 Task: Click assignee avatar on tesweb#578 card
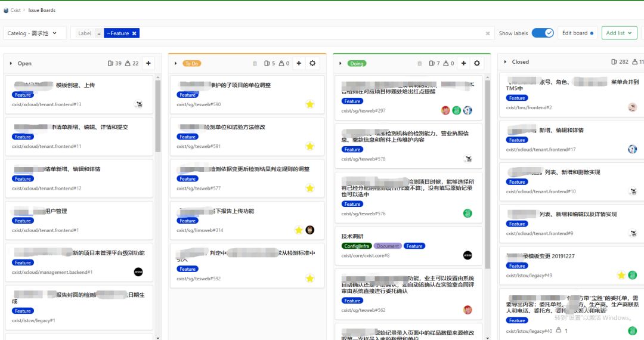(x=468, y=159)
